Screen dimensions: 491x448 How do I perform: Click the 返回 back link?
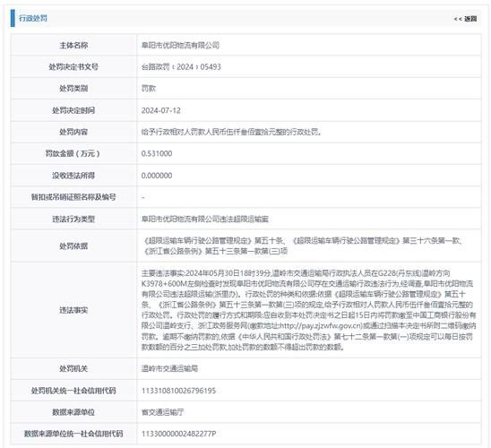[x=465, y=19]
